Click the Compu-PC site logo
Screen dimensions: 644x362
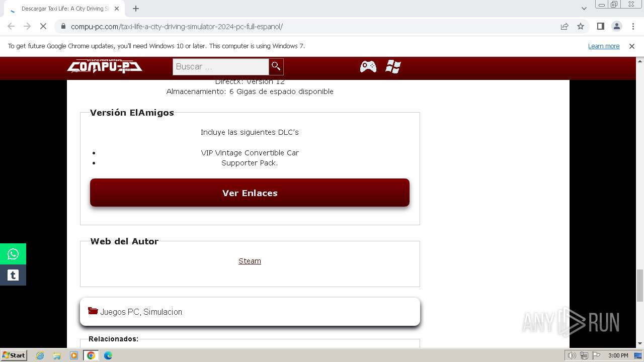pos(105,66)
